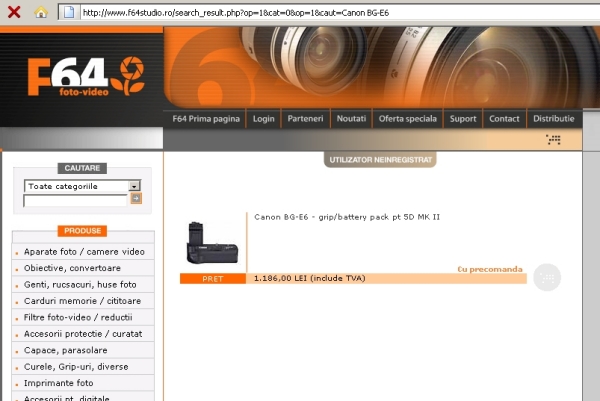Open the Login menu item

[264, 119]
